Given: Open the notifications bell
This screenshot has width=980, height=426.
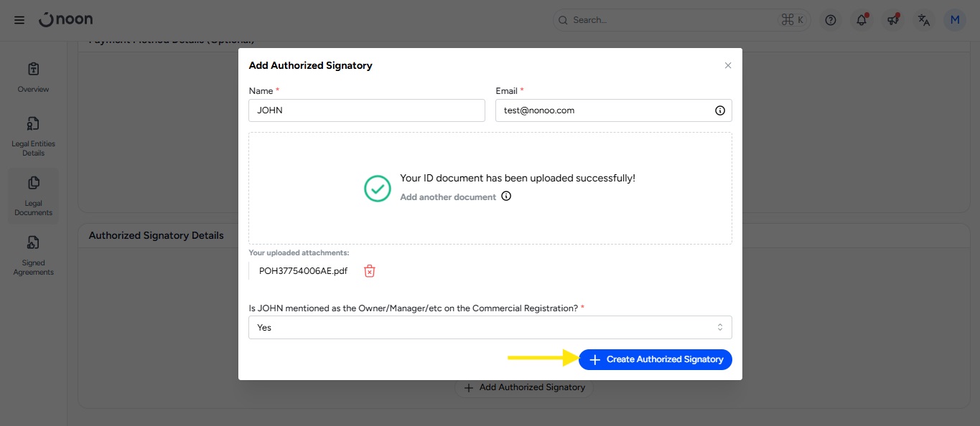Looking at the screenshot, I should (862, 20).
